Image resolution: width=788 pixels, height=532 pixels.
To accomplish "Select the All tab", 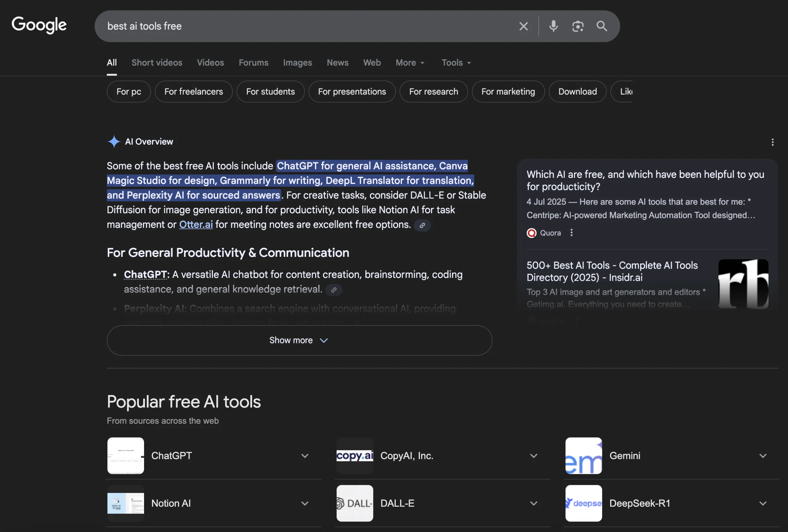I will (111, 63).
